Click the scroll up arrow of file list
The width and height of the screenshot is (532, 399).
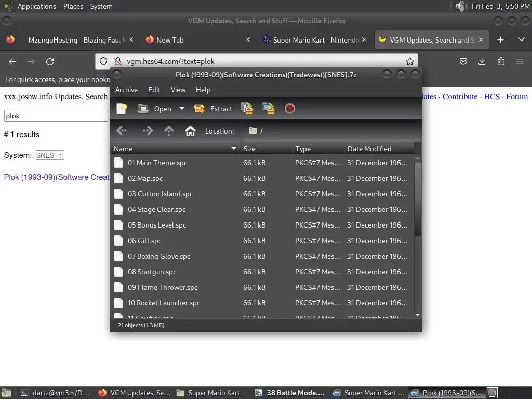[418, 158]
